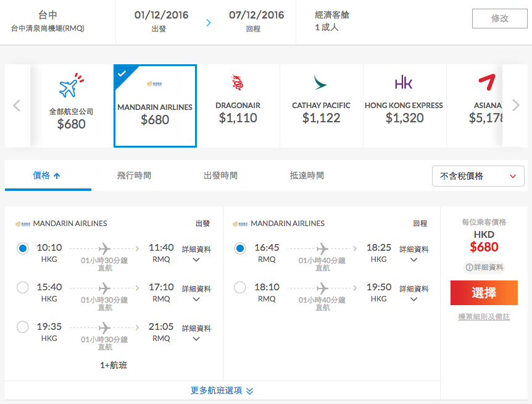Sort results by 出發時間 tab
The height and width of the screenshot is (404, 532).
(220, 175)
